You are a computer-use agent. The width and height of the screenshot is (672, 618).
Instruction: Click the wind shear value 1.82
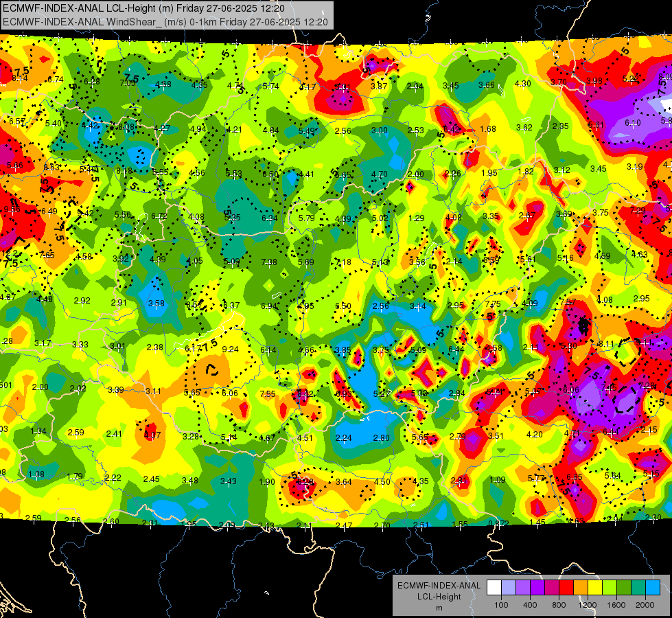click(x=526, y=171)
